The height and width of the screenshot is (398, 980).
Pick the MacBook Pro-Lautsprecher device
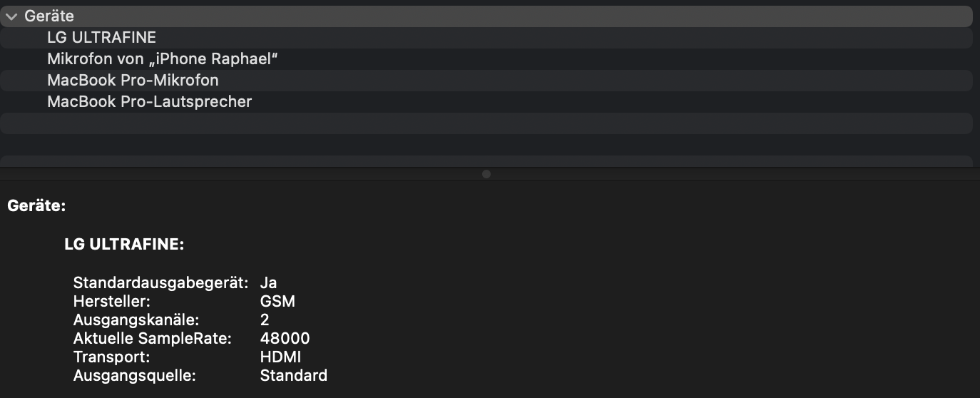tap(149, 101)
